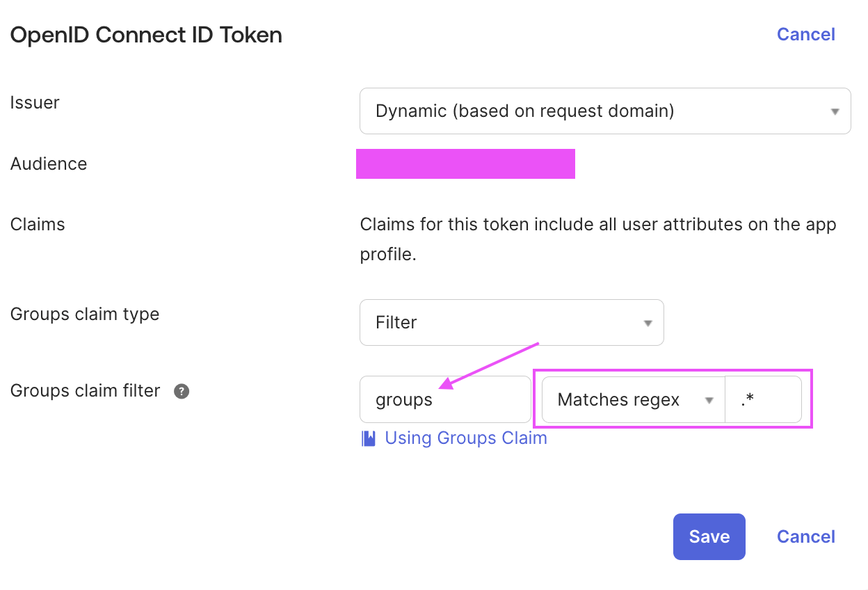The height and width of the screenshot is (590, 868).
Task: Click the Cancel link next to Save
Action: tap(805, 536)
